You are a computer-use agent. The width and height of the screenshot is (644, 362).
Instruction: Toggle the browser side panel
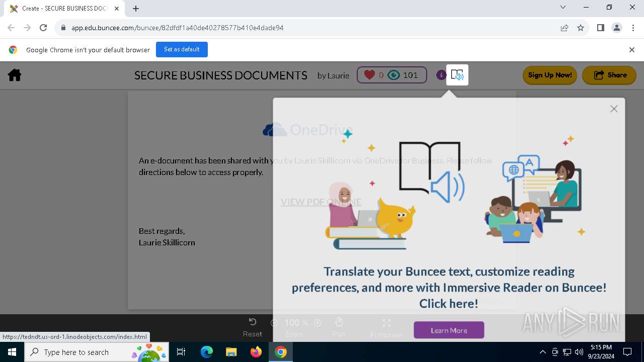[x=601, y=28]
